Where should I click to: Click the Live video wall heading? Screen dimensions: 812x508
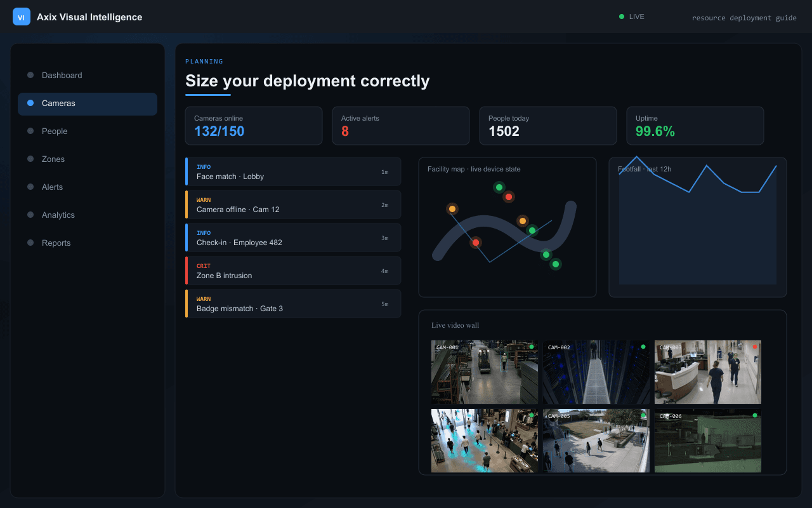[455, 325]
